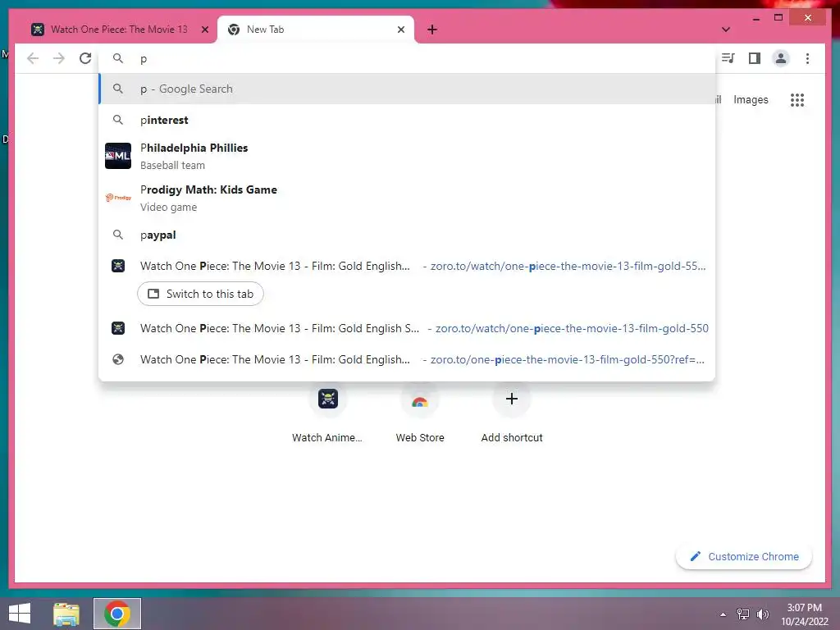Image resolution: width=840 pixels, height=630 pixels.
Task: Reload the page with refresh icon
Action: (85, 58)
